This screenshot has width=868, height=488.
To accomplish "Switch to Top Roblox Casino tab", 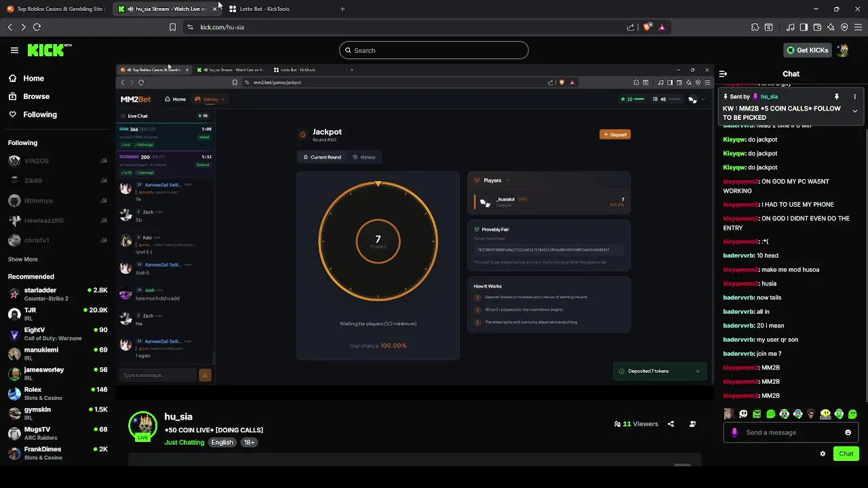I will click(54, 9).
